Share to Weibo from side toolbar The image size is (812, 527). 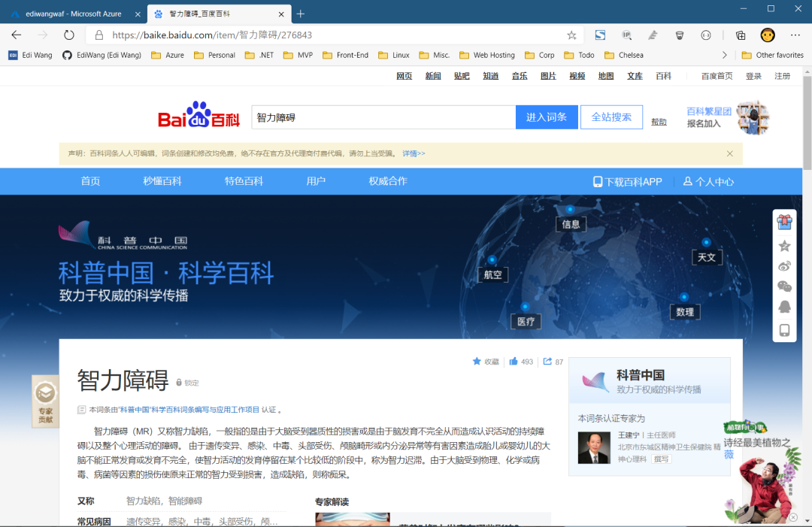[784, 266]
